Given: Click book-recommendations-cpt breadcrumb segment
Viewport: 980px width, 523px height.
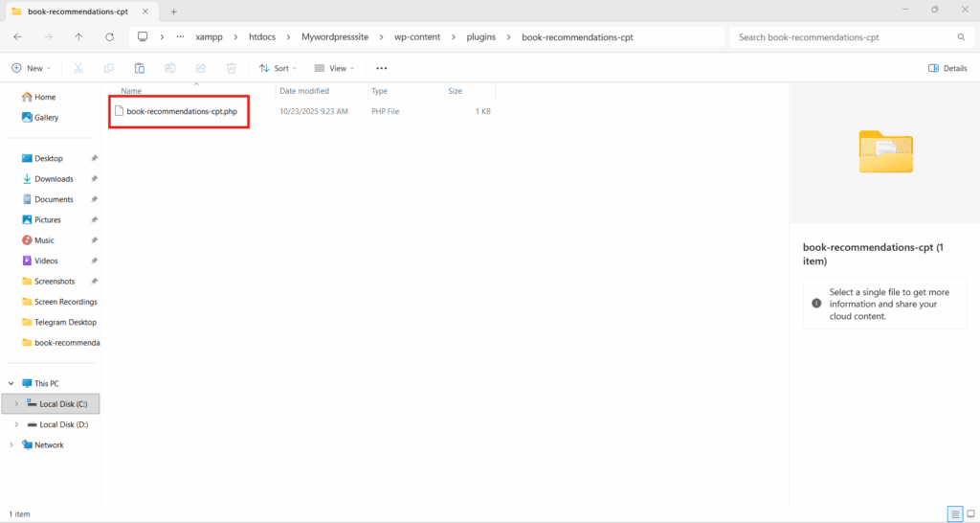Looking at the screenshot, I should (x=577, y=37).
